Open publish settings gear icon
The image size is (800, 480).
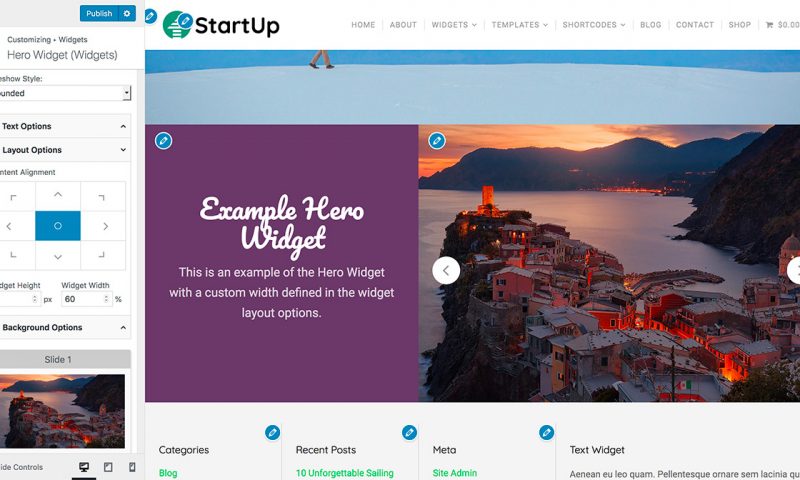(x=127, y=13)
